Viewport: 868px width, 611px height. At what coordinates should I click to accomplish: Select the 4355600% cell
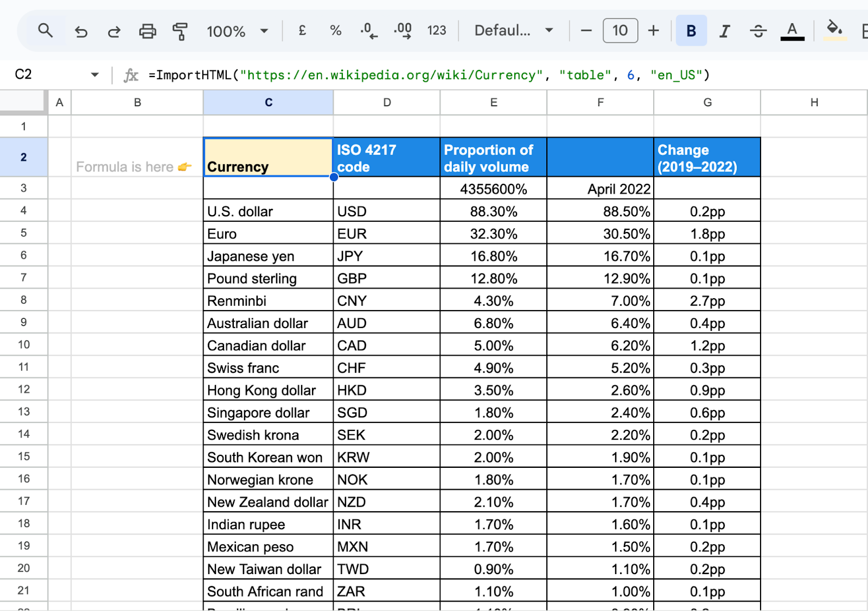pos(494,188)
